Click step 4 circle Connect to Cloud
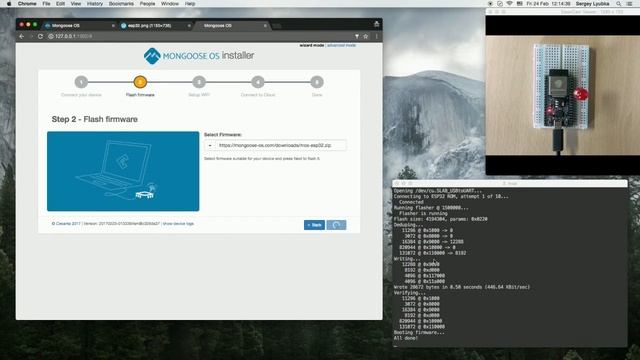Viewport: 640px width, 360px height. coord(258,82)
